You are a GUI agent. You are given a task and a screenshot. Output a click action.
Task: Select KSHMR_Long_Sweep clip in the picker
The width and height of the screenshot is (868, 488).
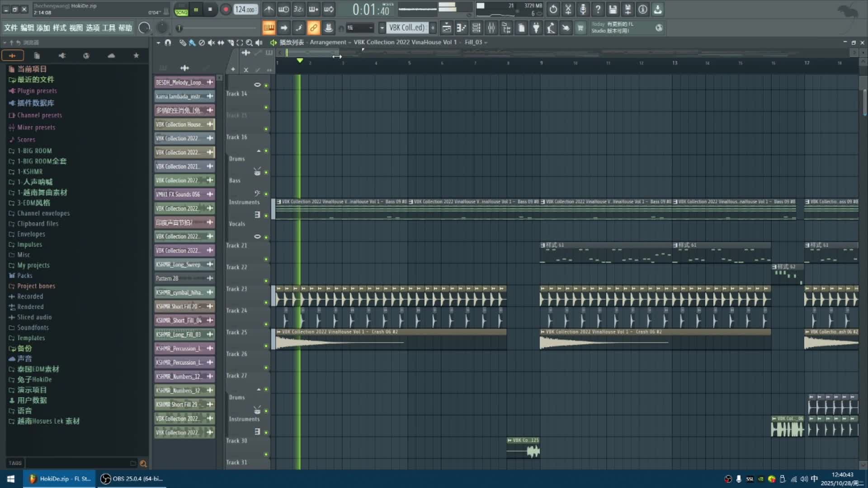point(179,264)
